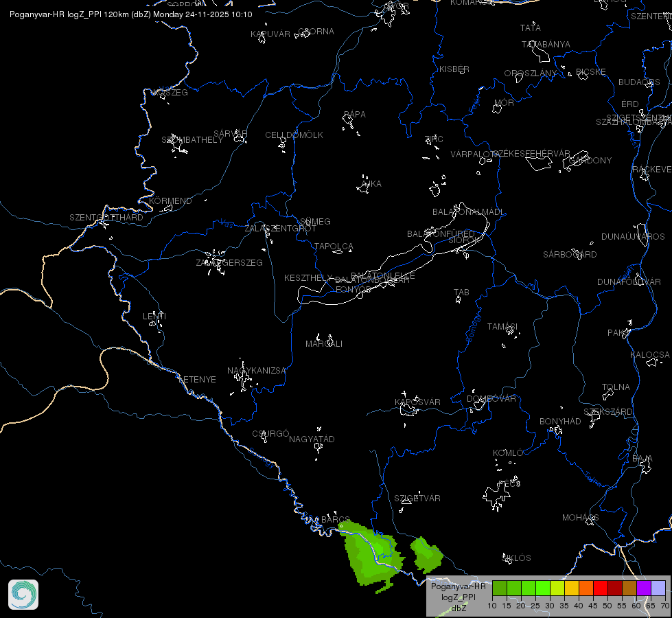Select the yellow 35–40 dBZ legend swatch
The width and height of the screenshot is (672, 618).
tap(572, 588)
